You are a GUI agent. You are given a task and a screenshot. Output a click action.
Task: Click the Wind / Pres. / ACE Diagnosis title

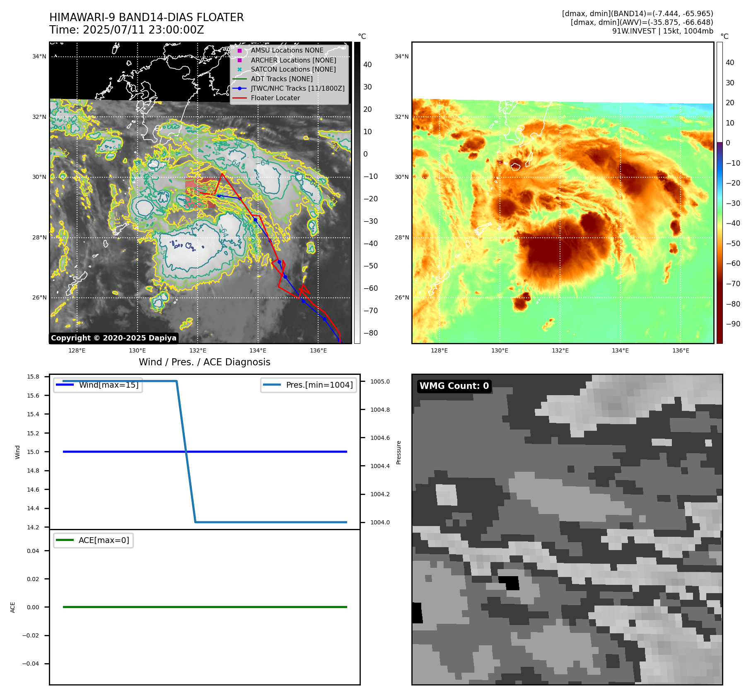pos(205,362)
